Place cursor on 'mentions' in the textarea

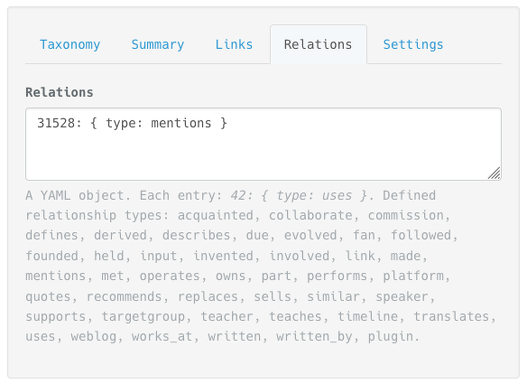pyautogui.click(x=181, y=123)
